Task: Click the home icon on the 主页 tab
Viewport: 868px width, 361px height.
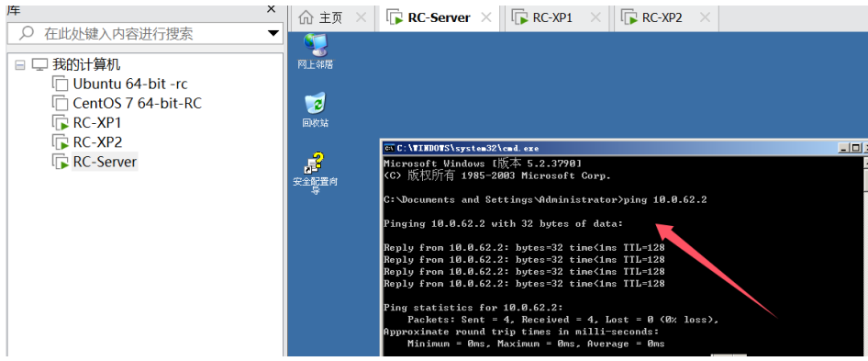Action: coord(306,17)
